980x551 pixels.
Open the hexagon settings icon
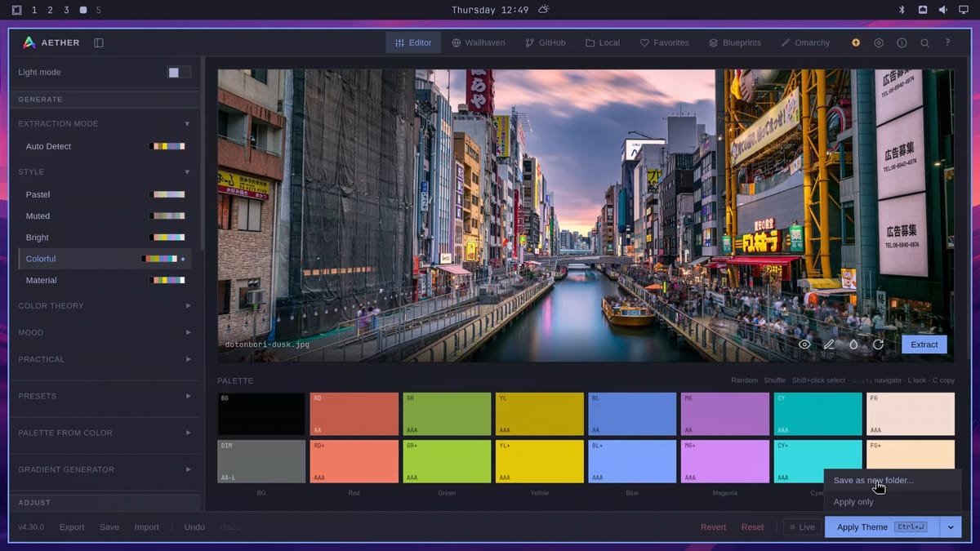pos(879,42)
